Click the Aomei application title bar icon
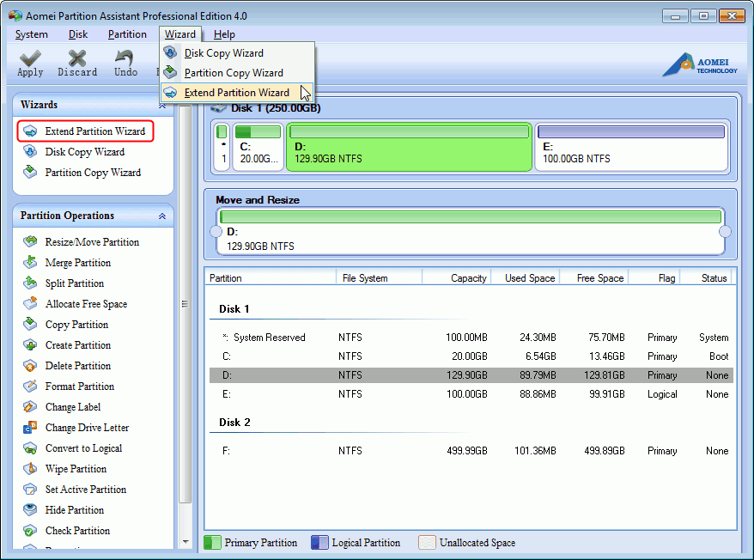The image size is (754, 560). (x=15, y=15)
